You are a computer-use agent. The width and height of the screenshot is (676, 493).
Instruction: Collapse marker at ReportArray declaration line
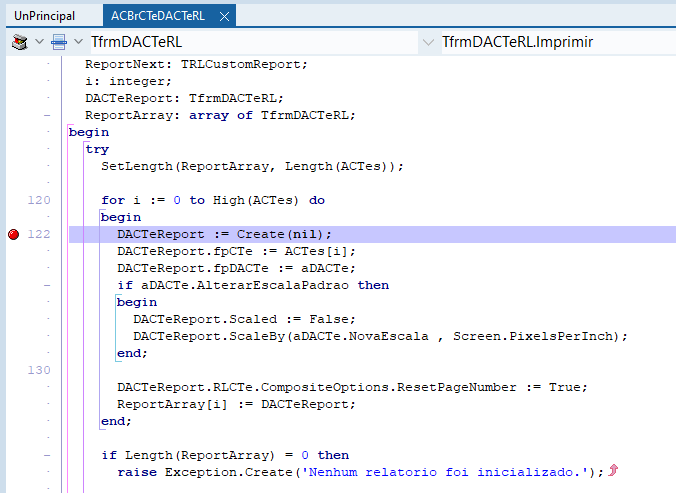(x=47, y=115)
